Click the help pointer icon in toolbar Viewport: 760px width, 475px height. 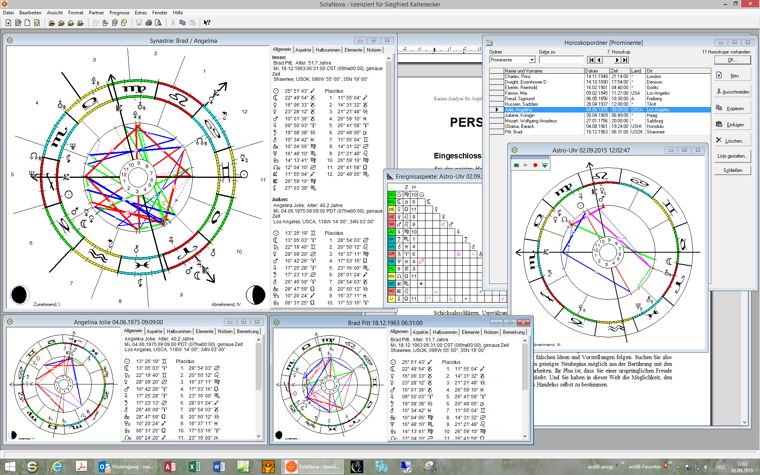tap(207, 22)
